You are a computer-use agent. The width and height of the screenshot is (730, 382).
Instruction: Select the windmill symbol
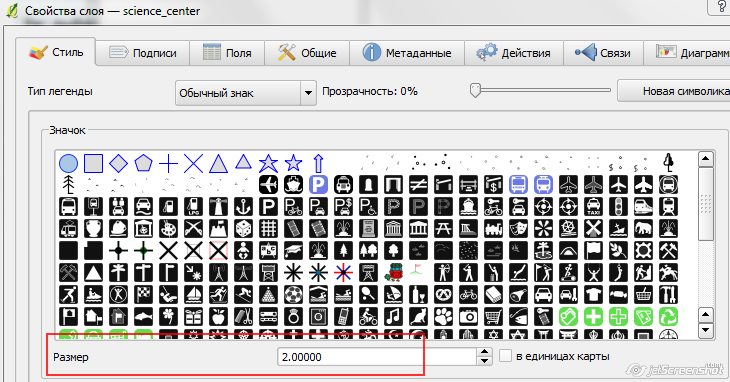594,228
